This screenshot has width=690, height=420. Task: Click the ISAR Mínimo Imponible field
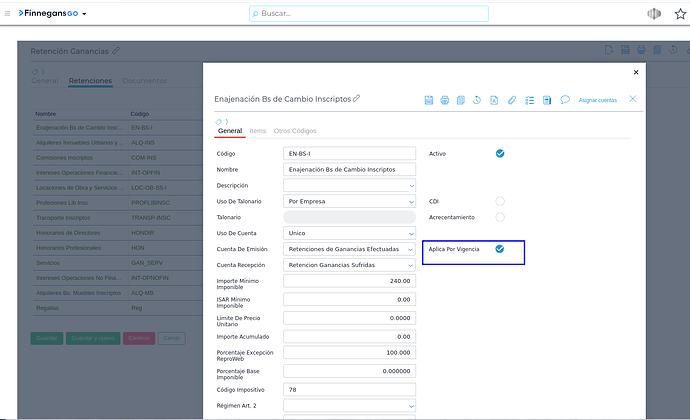(x=349, y=299)
